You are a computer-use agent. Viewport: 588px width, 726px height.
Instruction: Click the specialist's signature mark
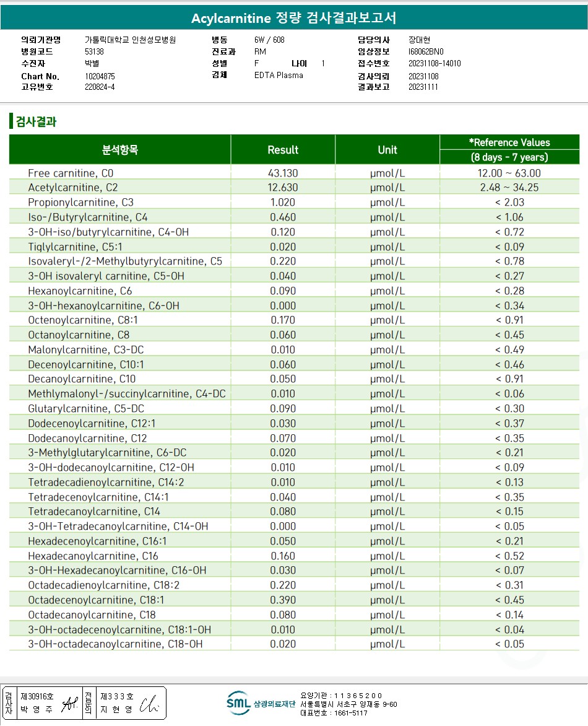(x=149, y=704)
